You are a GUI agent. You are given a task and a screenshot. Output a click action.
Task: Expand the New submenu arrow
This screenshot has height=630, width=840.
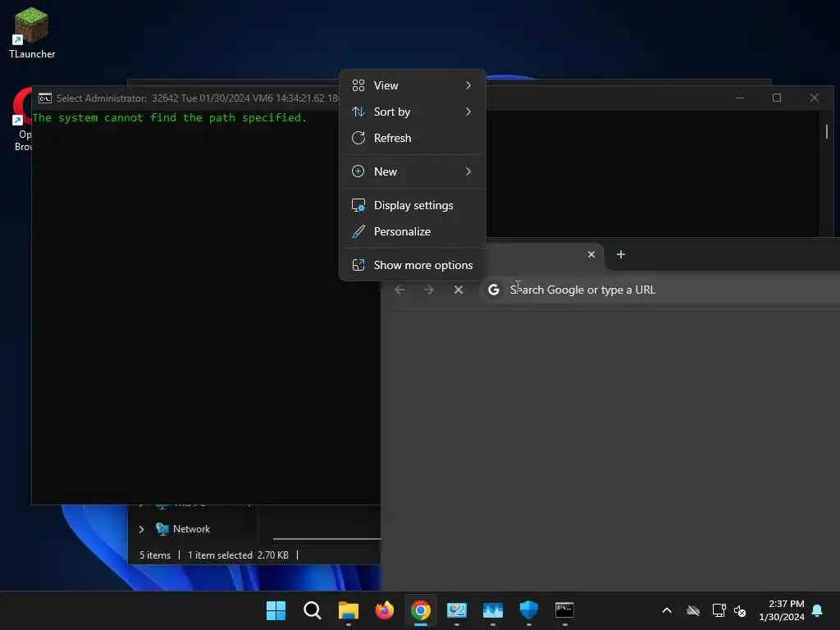point(468,172)
